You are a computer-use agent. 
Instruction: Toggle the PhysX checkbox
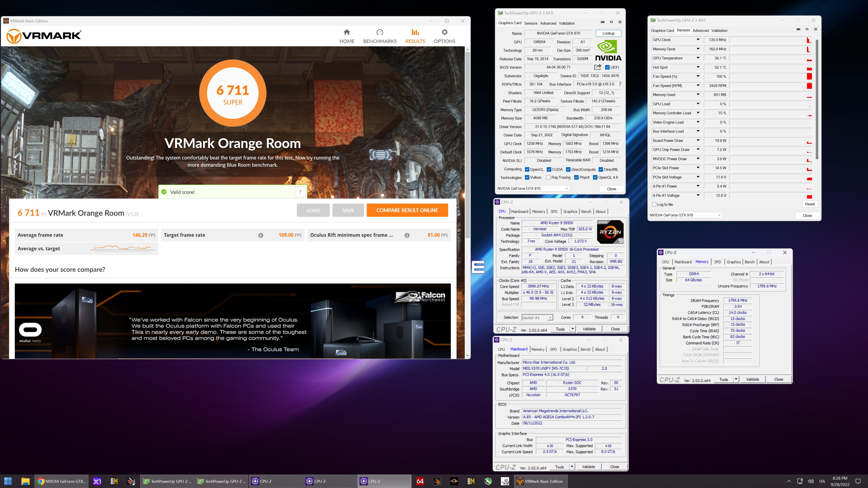576,178
